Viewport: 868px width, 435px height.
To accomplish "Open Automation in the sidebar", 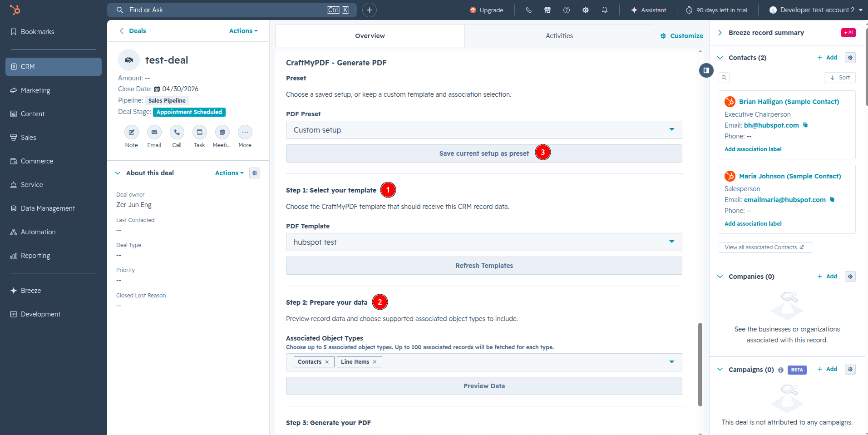I will [54, 232].
